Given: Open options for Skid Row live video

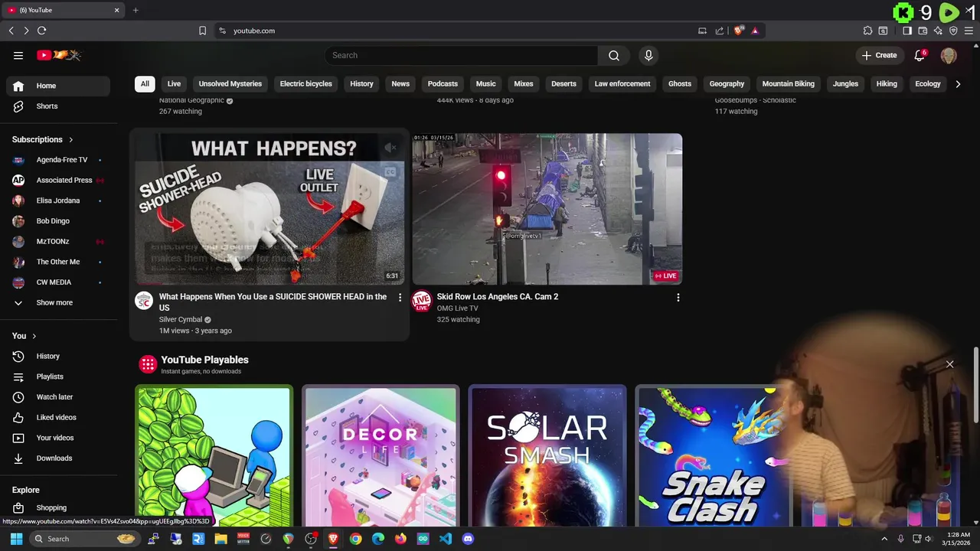Looking at the screenshot, I should [x=678, y=297].
